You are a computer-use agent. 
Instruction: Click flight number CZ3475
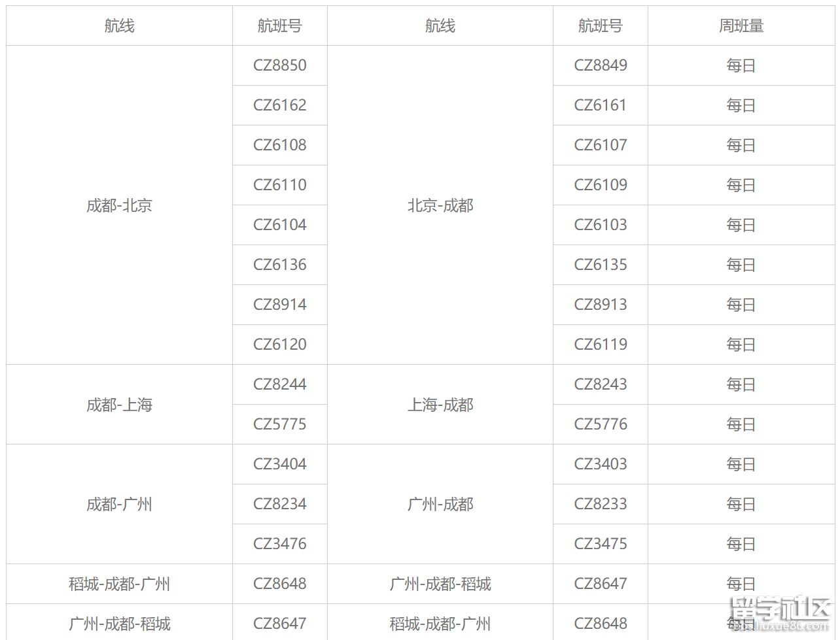point(600,544)
